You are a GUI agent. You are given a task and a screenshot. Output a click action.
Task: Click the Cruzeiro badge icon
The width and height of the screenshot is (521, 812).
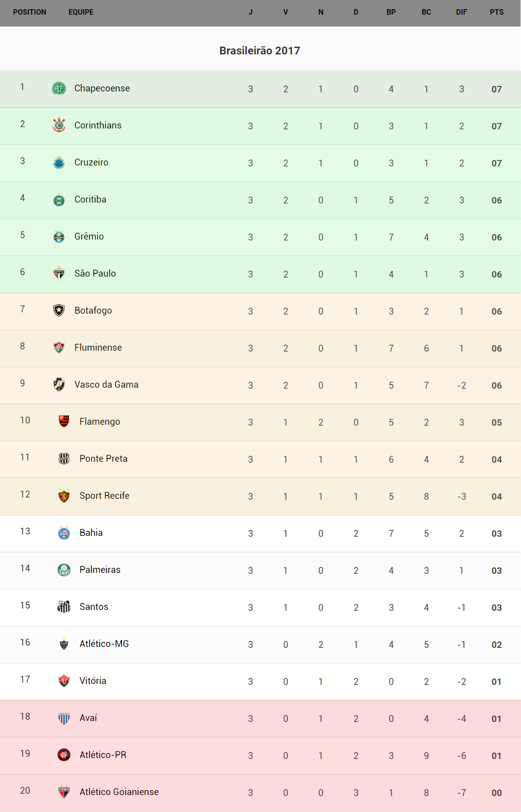pos(59,162)
